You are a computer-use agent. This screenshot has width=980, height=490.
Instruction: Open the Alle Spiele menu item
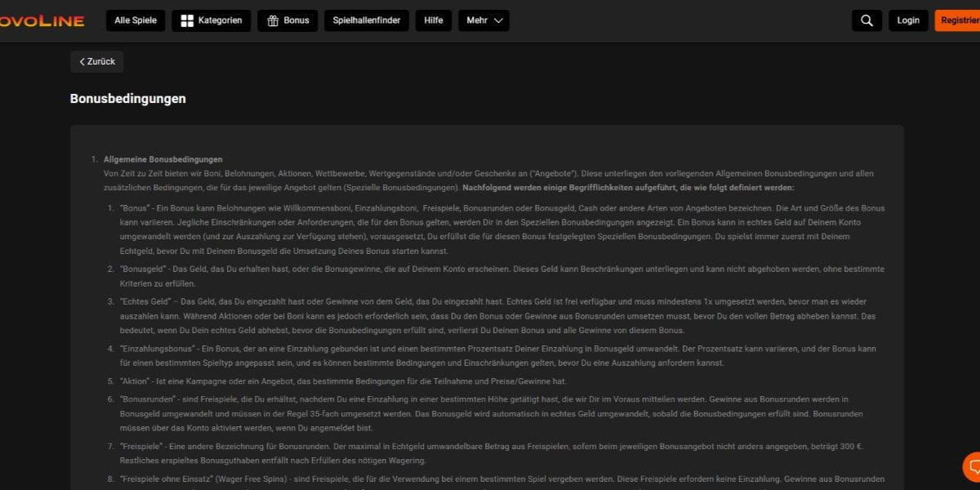(136, 20)
